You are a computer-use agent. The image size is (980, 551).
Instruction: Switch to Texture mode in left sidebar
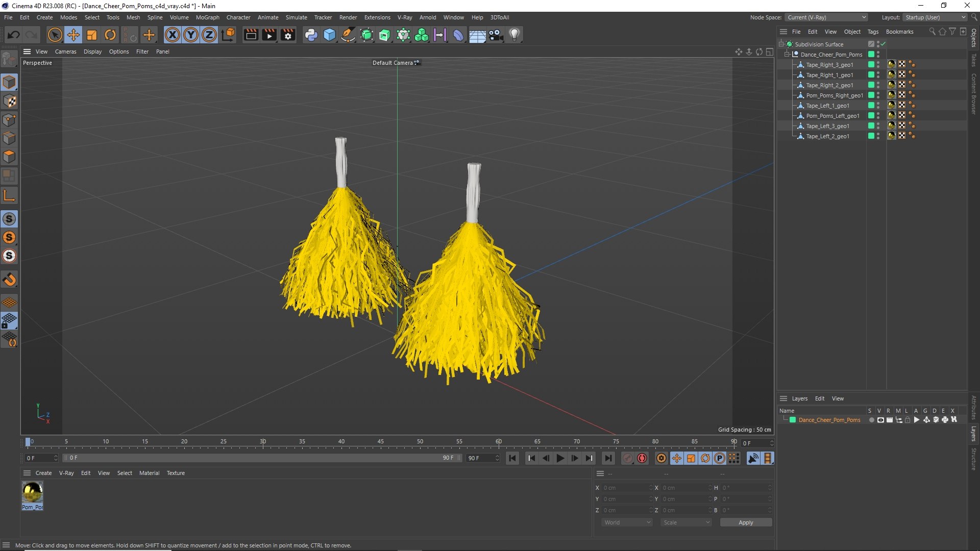tap(9, 101)
